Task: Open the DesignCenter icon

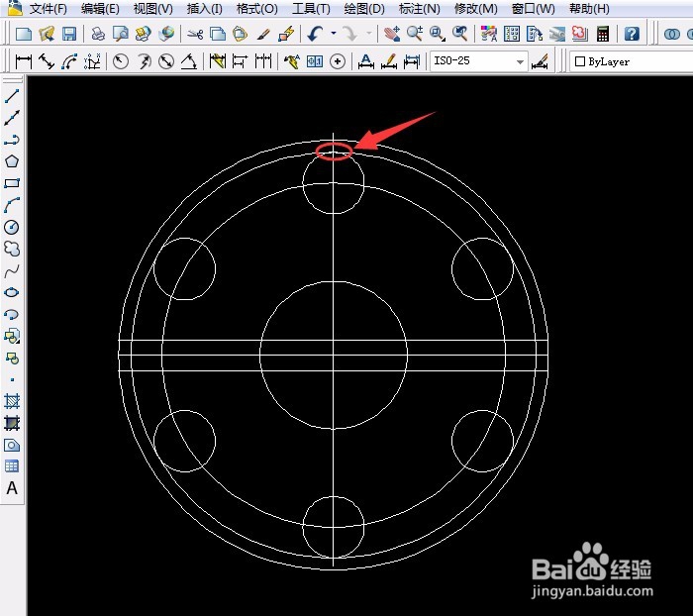Action: (512, 34)
